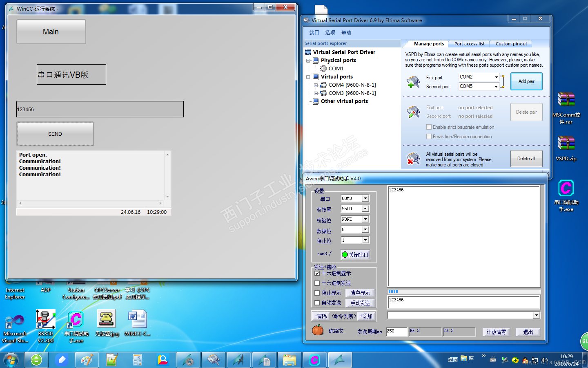Open the 选项 menu in VSPD
The width and height of the screenshot is (588, 368).
click(330, 33)
